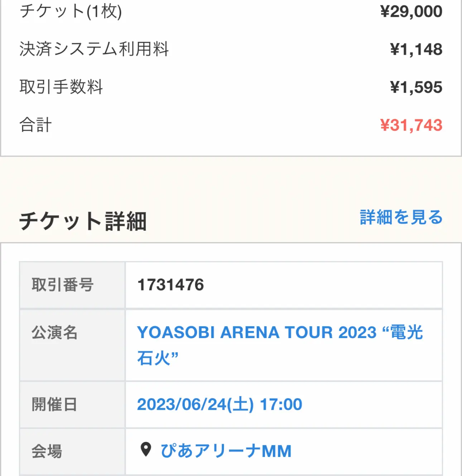Click the 石火” second line of title

(158, 358)
